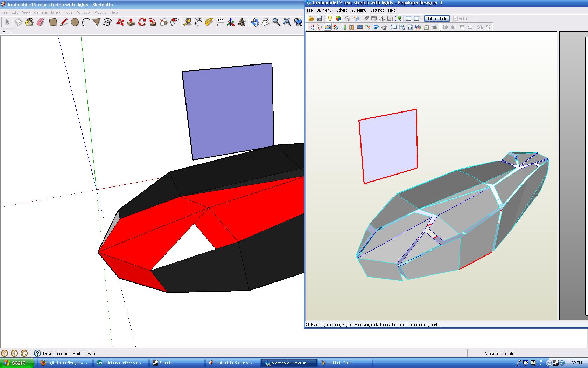Click the Pepakura page number P.1 icon
This screenshot has width=588, height=368.
[x=410, y=27]
